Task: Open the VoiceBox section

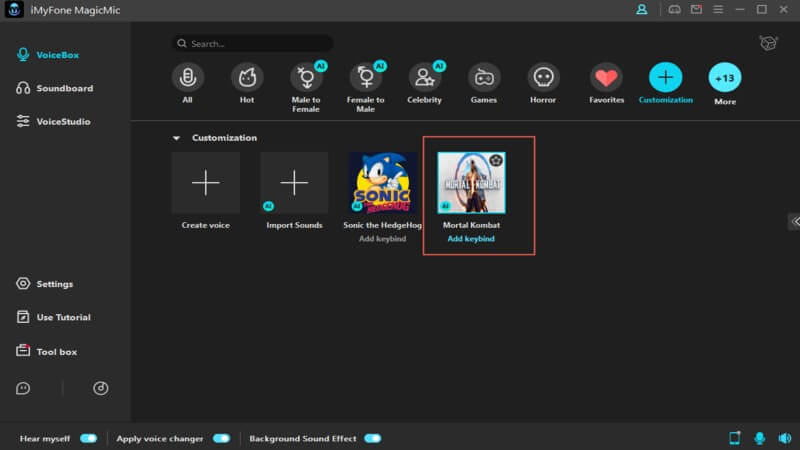Action: [47, 55]
